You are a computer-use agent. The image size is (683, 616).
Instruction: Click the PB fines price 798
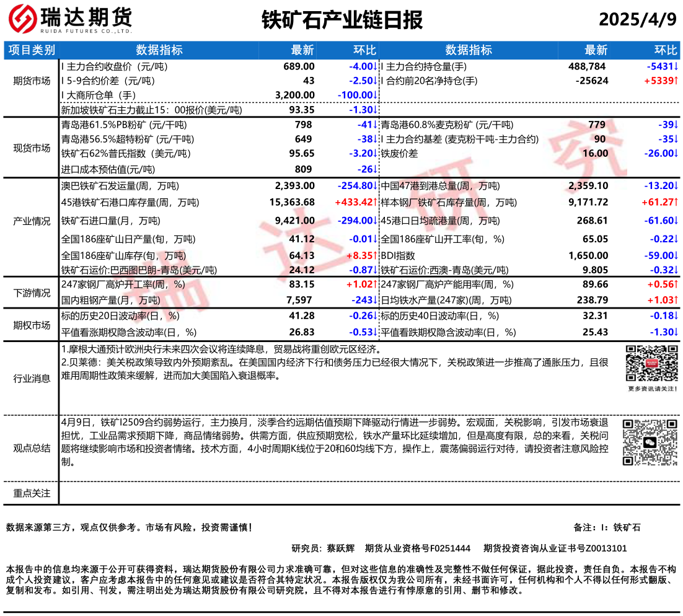303,125
